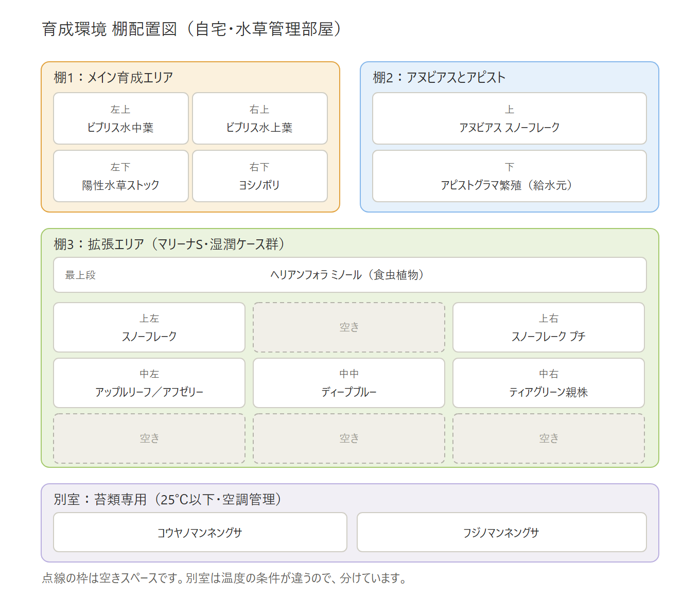700x597 pixels.
Task: Select the アピストグラマ繁殖(給水元) box
Action: (x=510, y=176)
